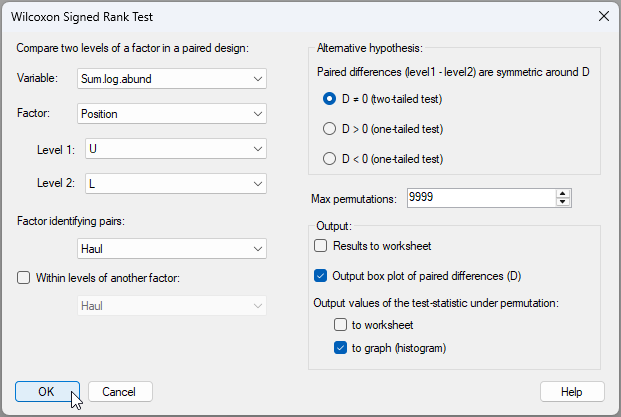Choose D > 0 one-tailed test

pyautogui.click(x=330, y=129)
